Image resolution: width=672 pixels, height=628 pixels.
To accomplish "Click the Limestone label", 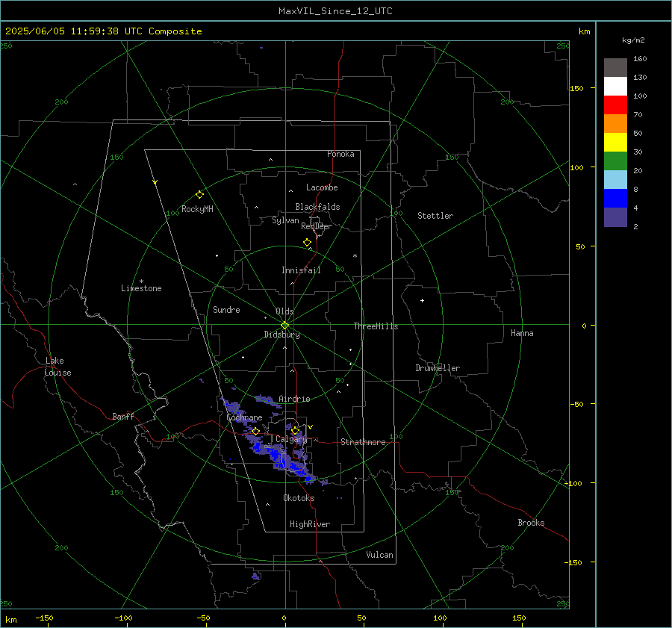I will pyautogui.click(x=141, y=288).
